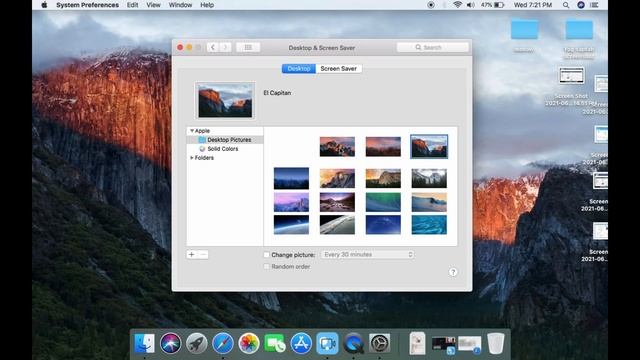Collapse the Apple disclosure triangle
The width and height of the screenshot is (640, 360).
pos(192,131)
